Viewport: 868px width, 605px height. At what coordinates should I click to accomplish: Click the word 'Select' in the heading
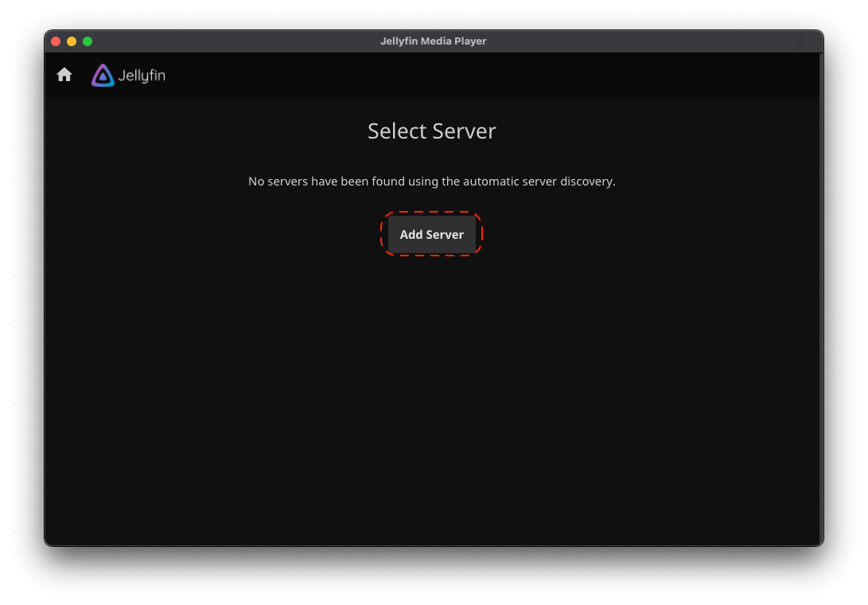[x=396, y=131]
